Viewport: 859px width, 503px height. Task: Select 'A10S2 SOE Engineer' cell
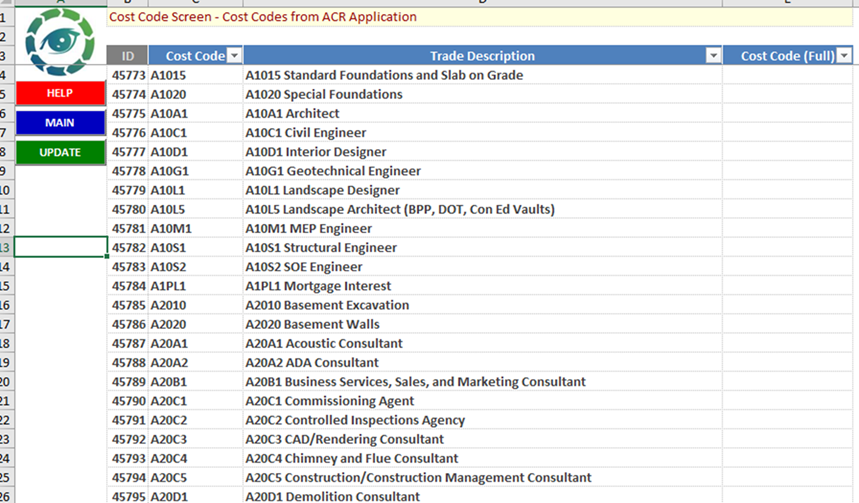pos(483,267)
